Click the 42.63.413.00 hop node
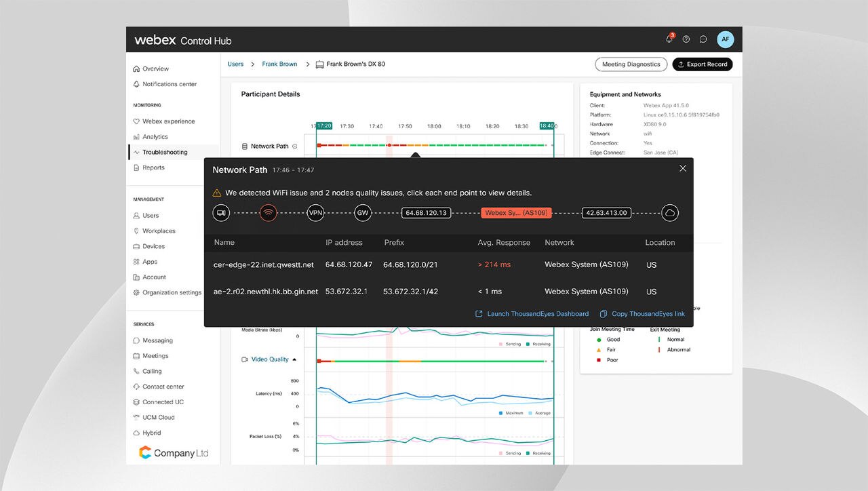Image resolution: width=868 pixels, height=491 pixels. [x=606, y=213]
